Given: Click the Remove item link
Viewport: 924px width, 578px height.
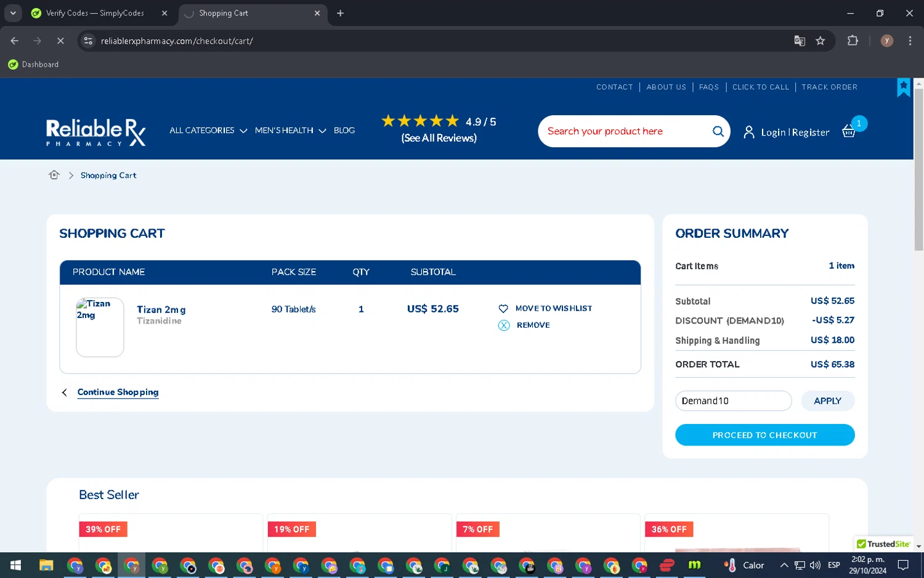Looking at the screenshot, I should (x=533, y=325).
